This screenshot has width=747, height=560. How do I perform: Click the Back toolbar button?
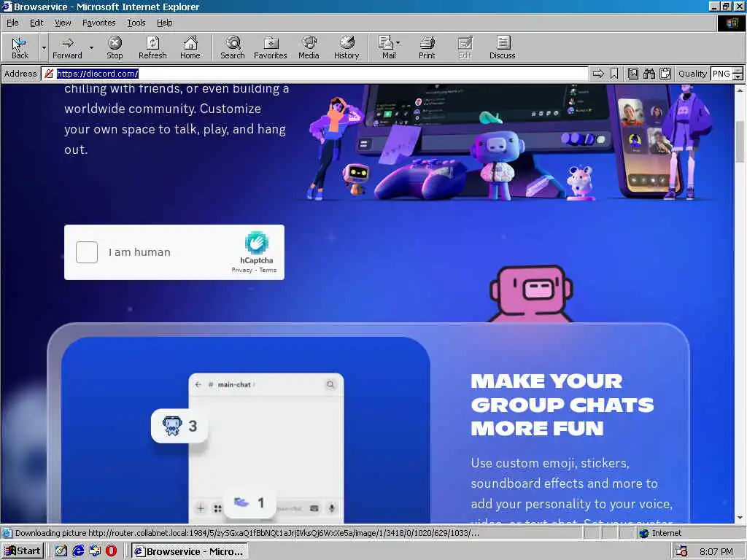click(20, 47)
